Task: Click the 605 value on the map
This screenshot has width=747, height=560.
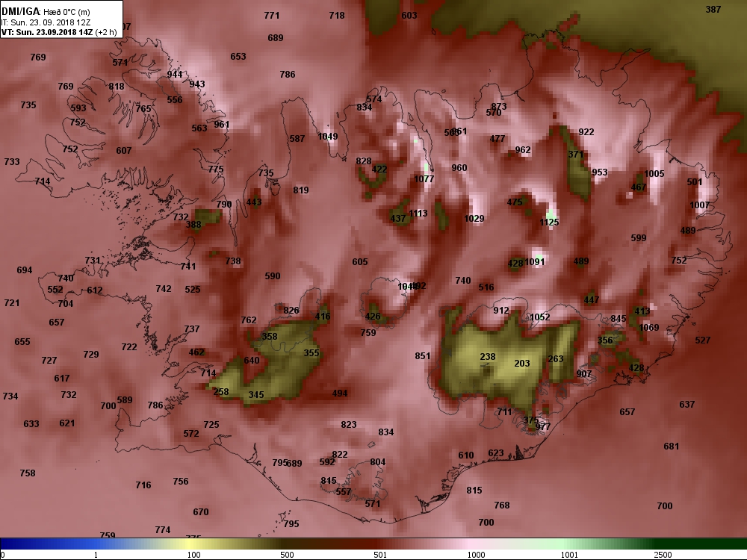Action: (360, 261)
